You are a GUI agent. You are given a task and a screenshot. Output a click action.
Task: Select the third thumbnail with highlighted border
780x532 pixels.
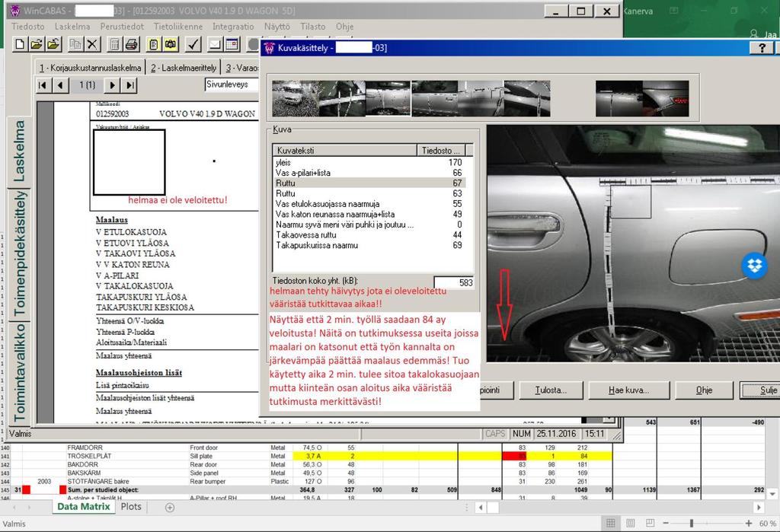[388, 98]
